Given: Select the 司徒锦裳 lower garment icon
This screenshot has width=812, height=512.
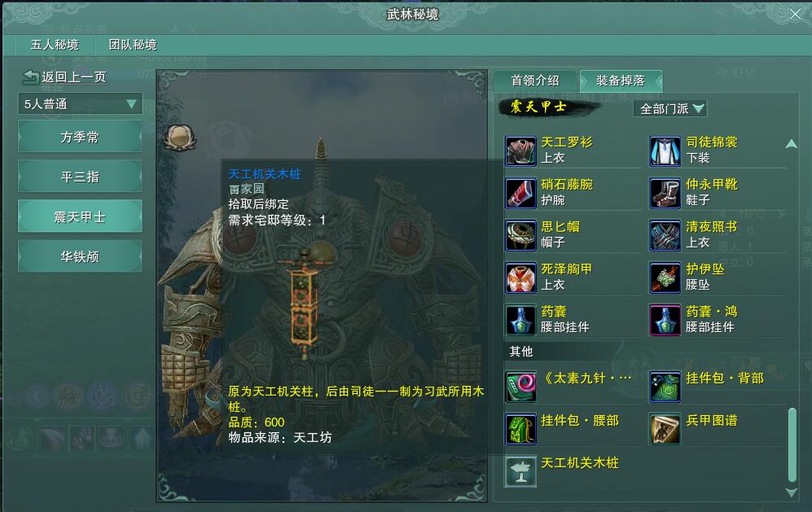Looking at the screenshot, I should click(665, 151).
